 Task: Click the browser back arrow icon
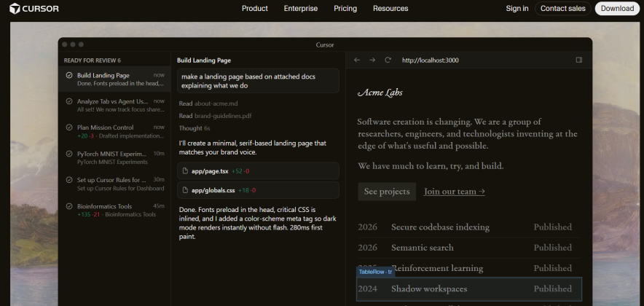pyautogui.click(x=357, y=60)
